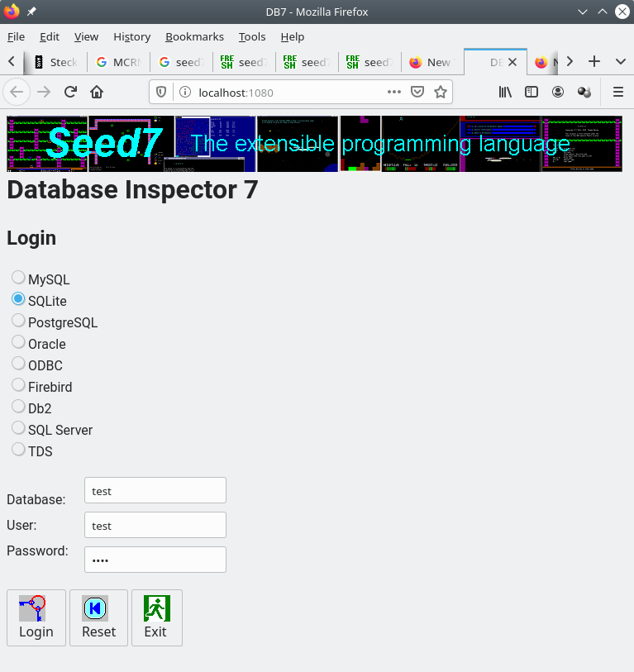
Task: Close the DB7 tab
Action: coord(512,62)
